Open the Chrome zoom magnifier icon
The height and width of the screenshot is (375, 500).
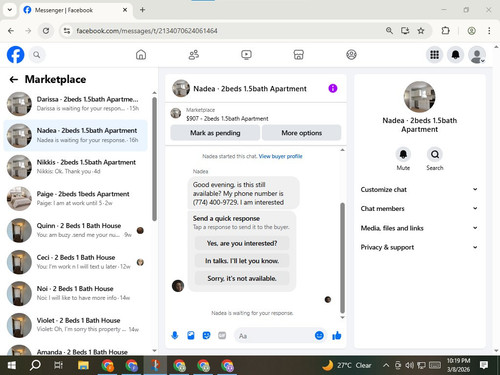point(389,31)
